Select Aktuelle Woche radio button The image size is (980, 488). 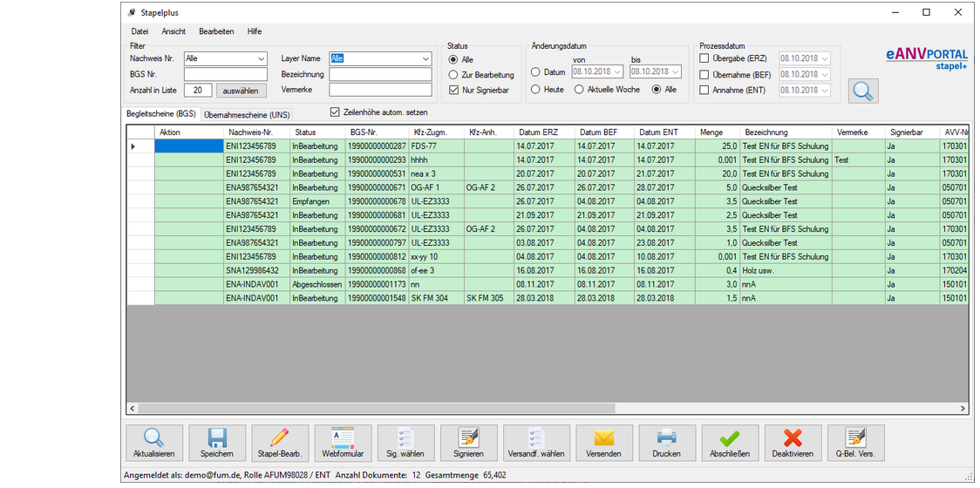point(579,90)
